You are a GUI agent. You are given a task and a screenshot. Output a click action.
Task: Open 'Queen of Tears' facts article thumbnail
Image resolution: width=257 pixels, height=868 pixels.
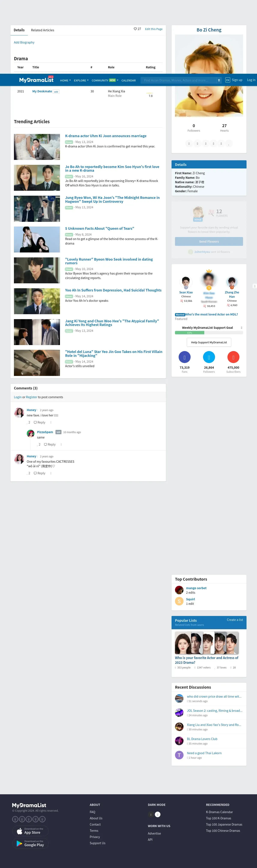coord(37,240)
